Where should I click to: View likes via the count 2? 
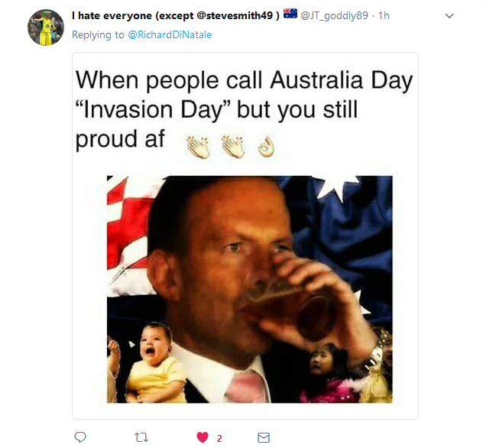219,438
